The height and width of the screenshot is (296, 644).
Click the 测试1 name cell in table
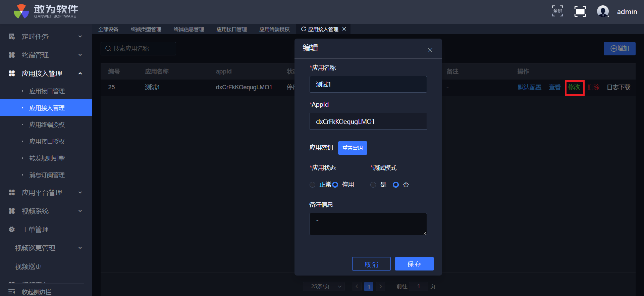152,87
